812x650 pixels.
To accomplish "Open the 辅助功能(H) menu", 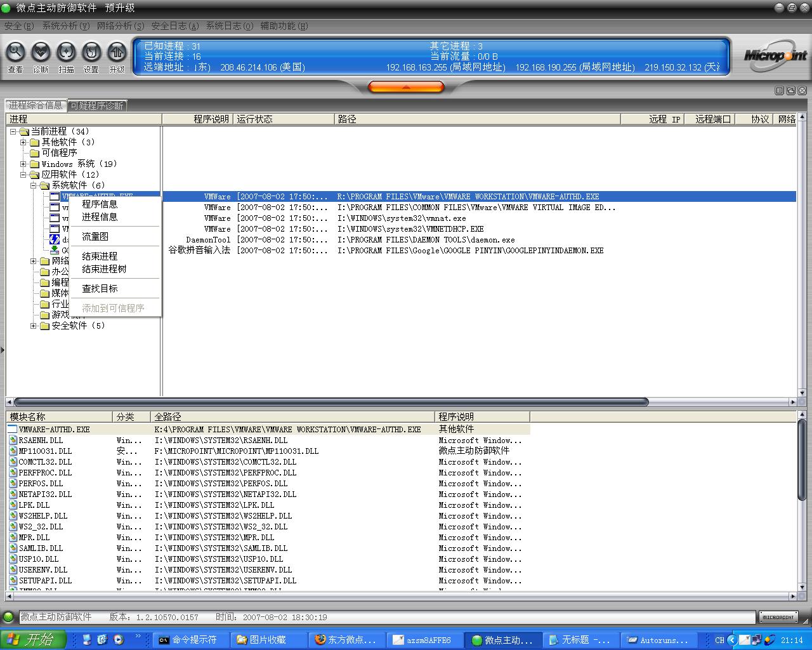I will pyautogui.click(x=284, y=26).
